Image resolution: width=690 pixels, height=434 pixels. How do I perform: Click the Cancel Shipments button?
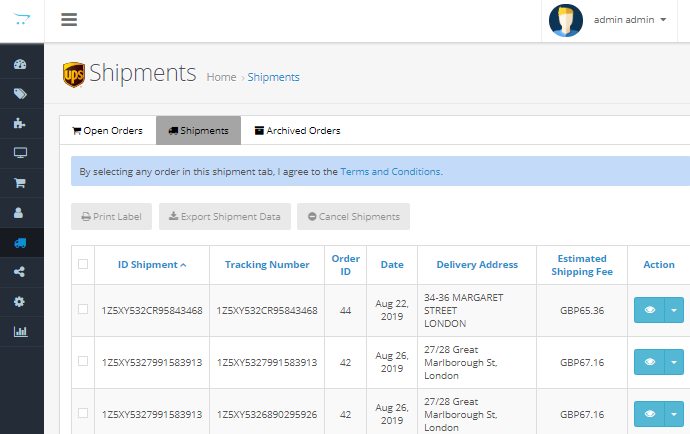pos(353,217)
